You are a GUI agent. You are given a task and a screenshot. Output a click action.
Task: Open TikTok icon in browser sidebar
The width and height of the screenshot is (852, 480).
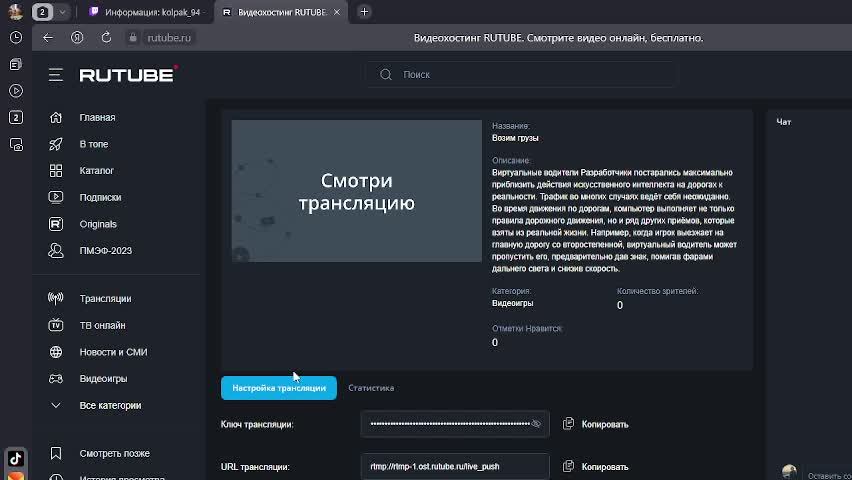[16, 458]
